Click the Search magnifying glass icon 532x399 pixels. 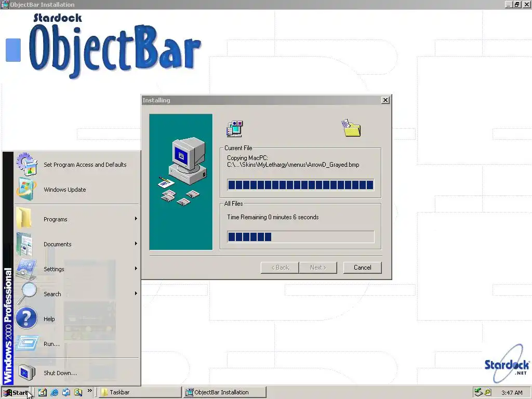click(27, 294)
